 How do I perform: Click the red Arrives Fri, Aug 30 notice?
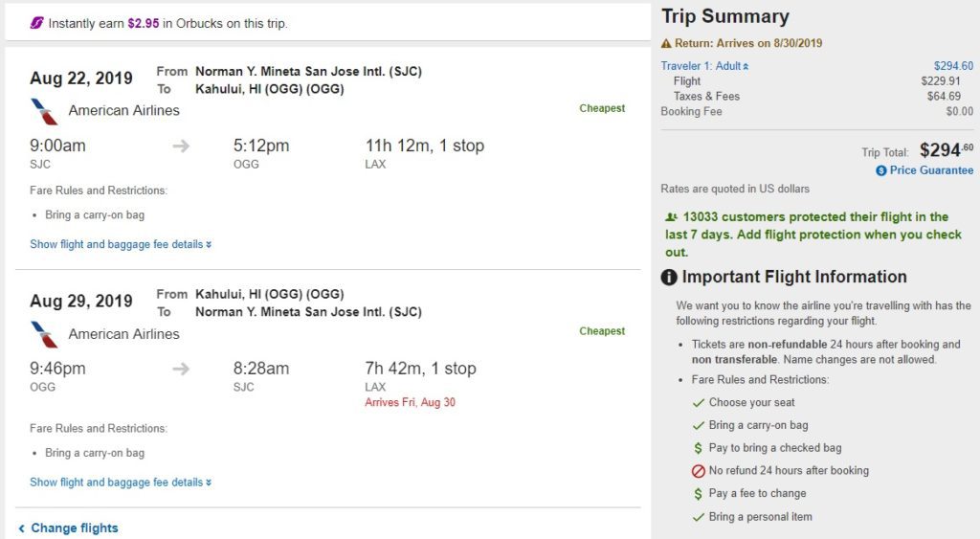[410, 403]
